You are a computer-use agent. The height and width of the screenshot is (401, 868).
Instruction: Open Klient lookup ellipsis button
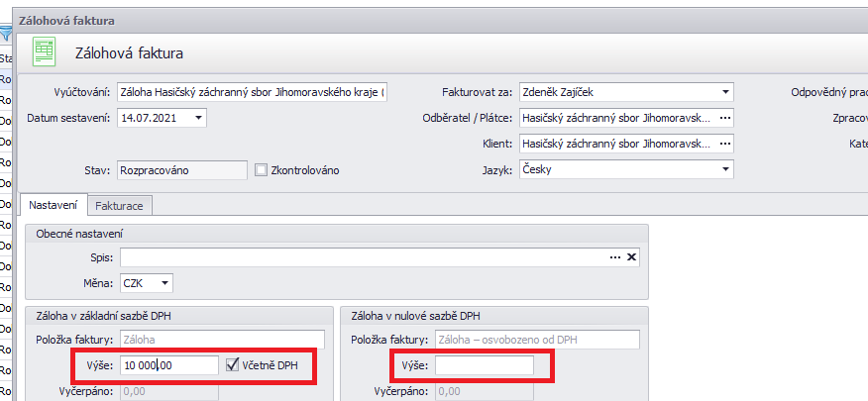tap(725, 144)
